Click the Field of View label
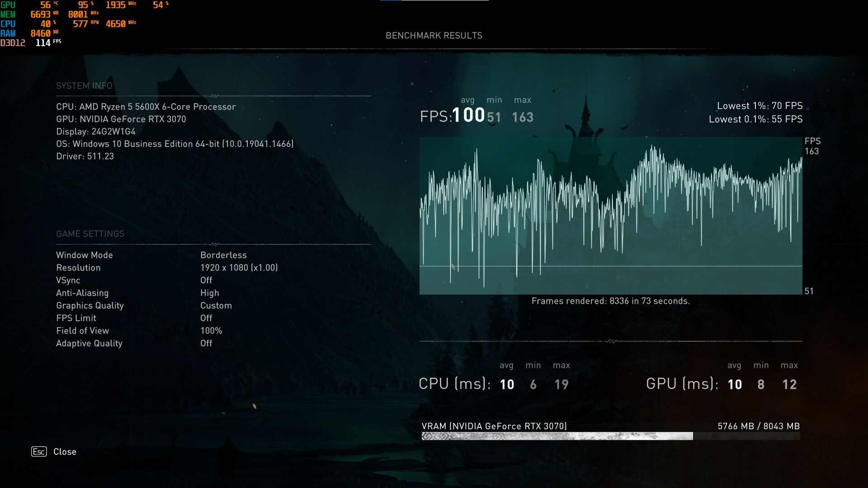Screen dimensions: 868x488 click(x=82, y=331)
